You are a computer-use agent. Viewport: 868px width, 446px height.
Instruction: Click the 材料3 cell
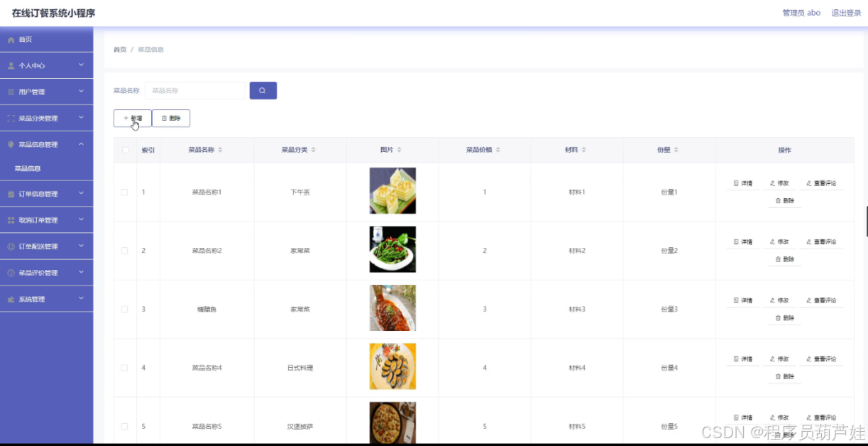(577, 310)
